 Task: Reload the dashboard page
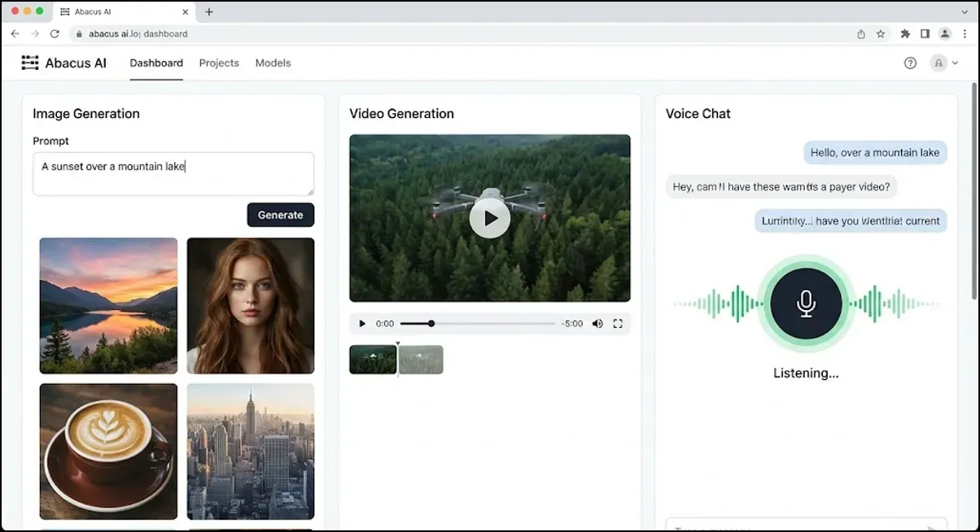coord(55,33)
